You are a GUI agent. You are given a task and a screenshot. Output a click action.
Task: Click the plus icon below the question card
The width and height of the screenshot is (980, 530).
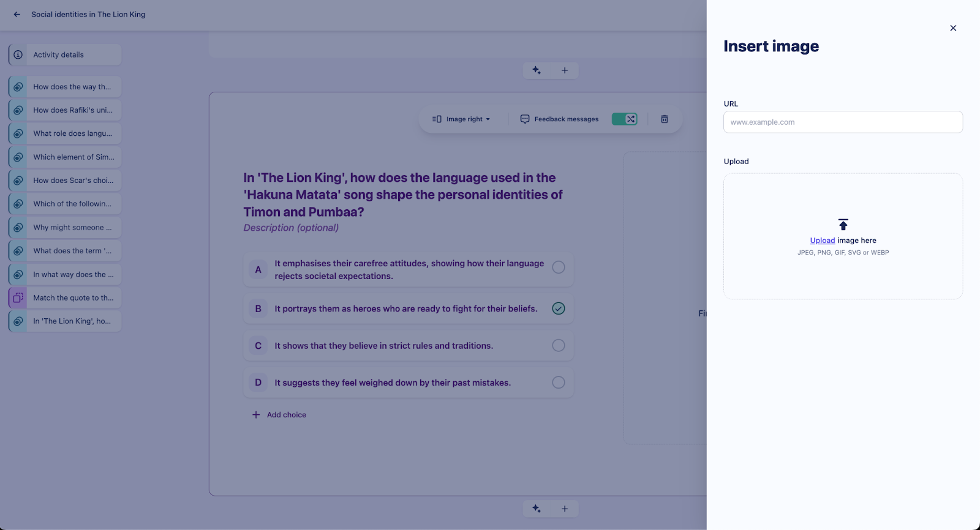tap(565, 509)
